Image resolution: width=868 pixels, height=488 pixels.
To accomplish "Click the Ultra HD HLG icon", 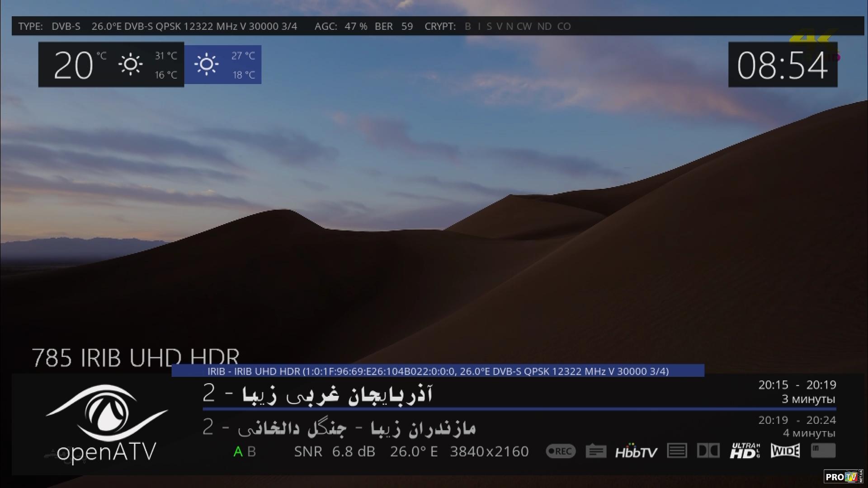I will pos(745,450).
